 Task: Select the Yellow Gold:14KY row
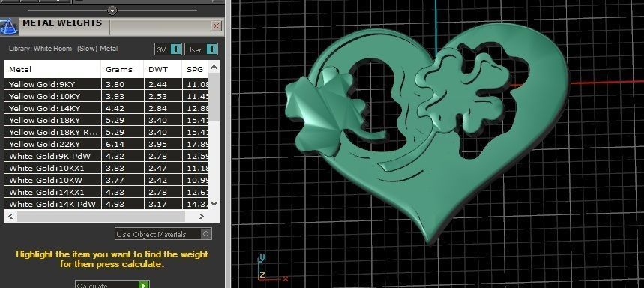coord(106,108)
